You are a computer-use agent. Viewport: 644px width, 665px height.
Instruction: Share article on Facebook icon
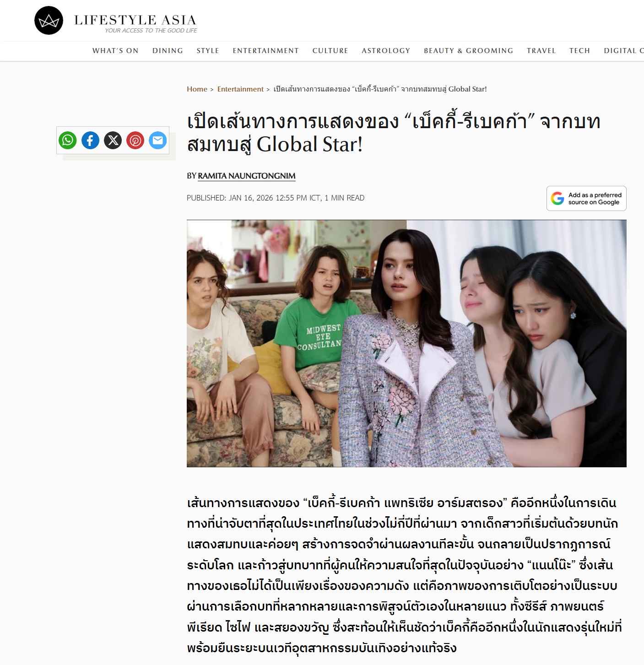[x=90, y=140]
